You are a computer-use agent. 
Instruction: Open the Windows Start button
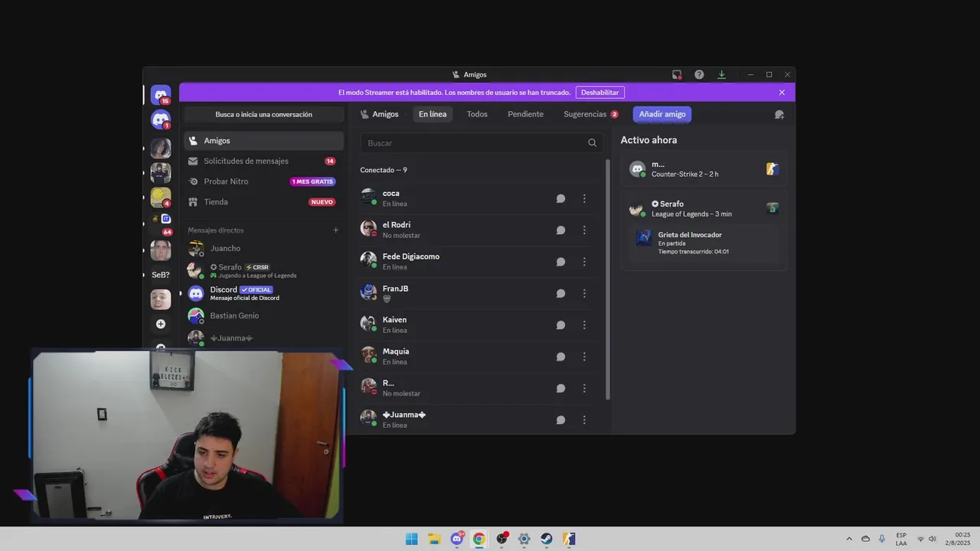tap(412, 539)
